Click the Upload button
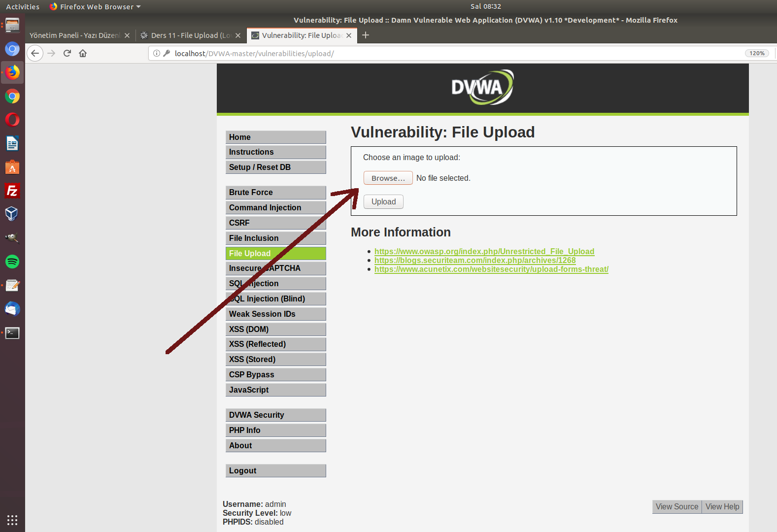This screenshot has width=777, height=532. click(383, 201)
